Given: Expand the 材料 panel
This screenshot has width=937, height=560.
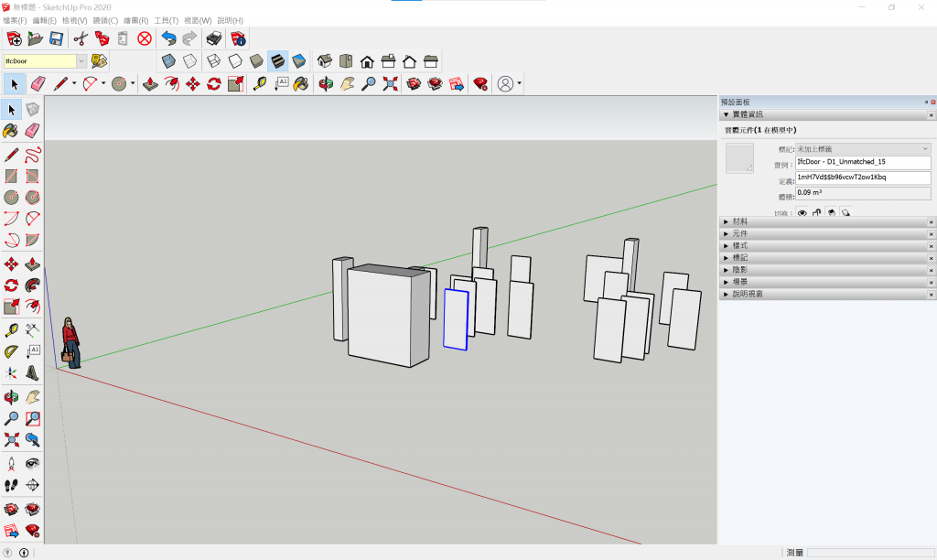Looking at the screenshot, I should (726, 221).
